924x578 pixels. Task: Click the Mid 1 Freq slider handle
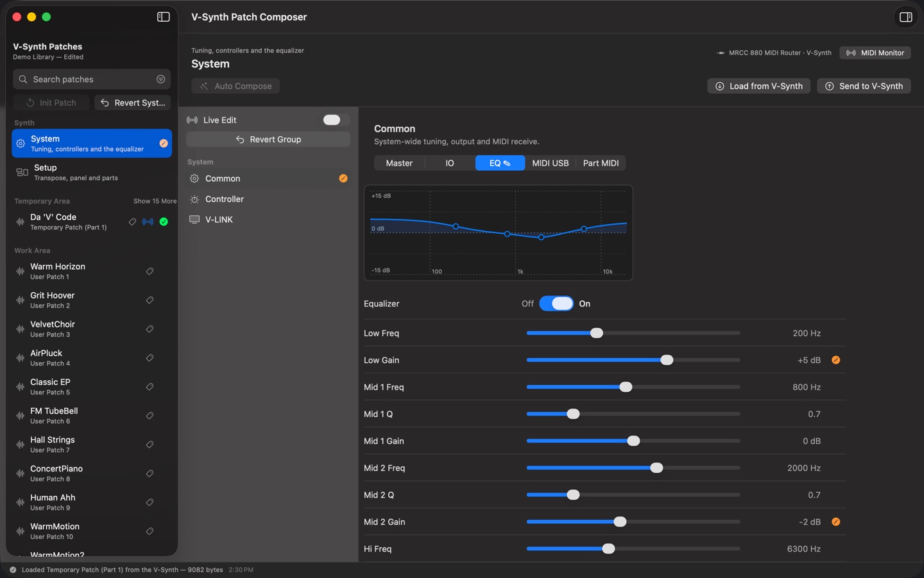[x=626, y=387]
